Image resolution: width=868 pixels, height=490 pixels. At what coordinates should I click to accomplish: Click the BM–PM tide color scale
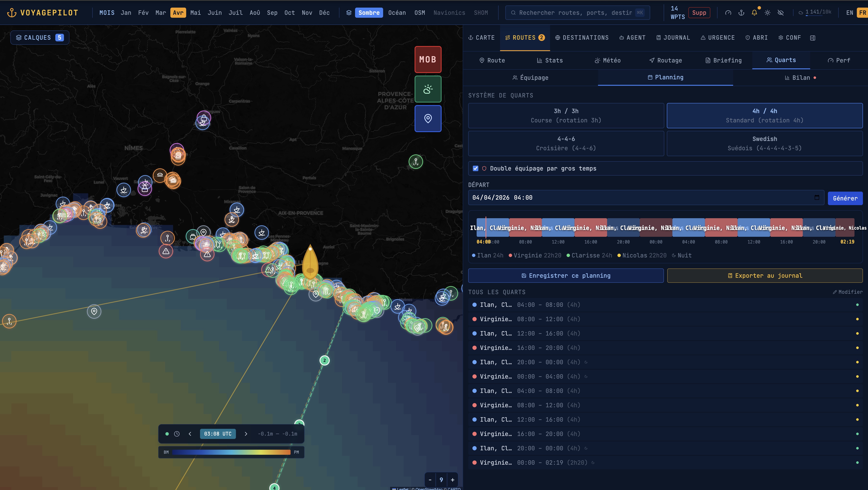tap(231, 452)
